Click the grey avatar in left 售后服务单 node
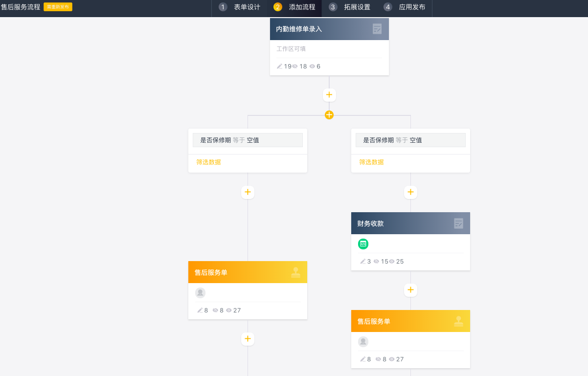The width and height of the screenshot is (588, 376). tap(200, 293)
